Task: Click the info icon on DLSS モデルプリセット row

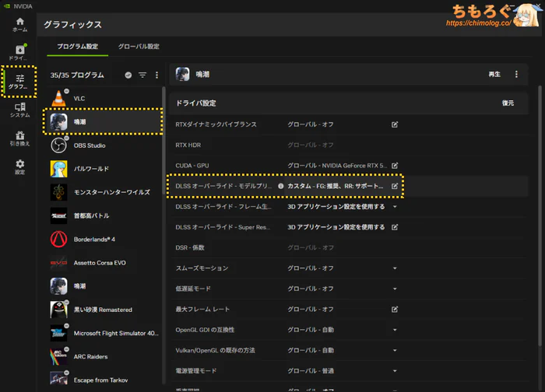Action: click(281, 187)
